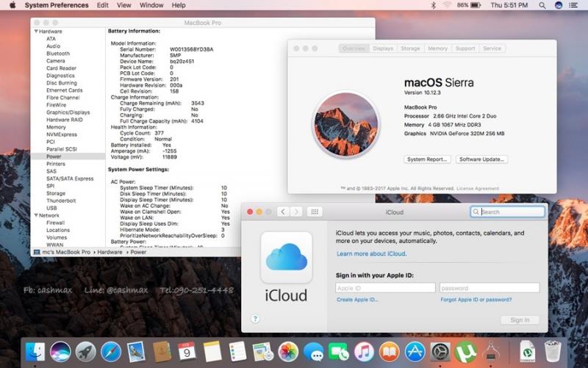Image resolution: width=588 pixels, height=368 pixels.
Task: Open torrent file document in Dock
Action: [528, 351]
